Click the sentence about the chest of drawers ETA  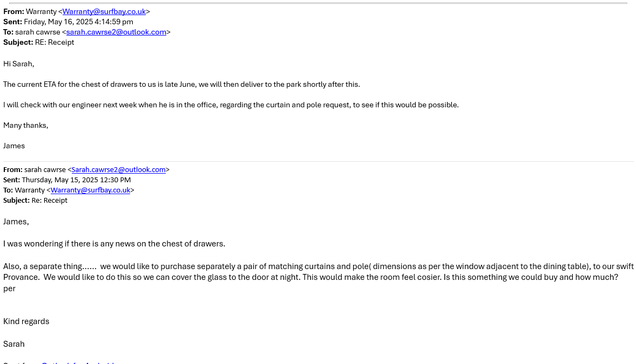coord(181,84)
